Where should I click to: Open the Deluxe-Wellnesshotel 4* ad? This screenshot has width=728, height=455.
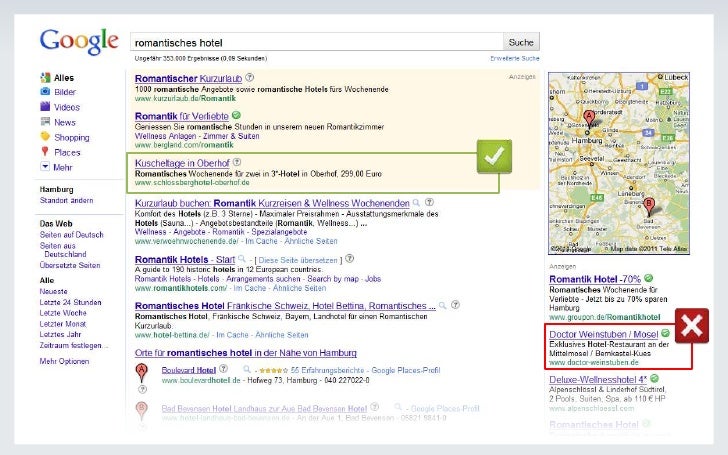[x=598, y=379]
